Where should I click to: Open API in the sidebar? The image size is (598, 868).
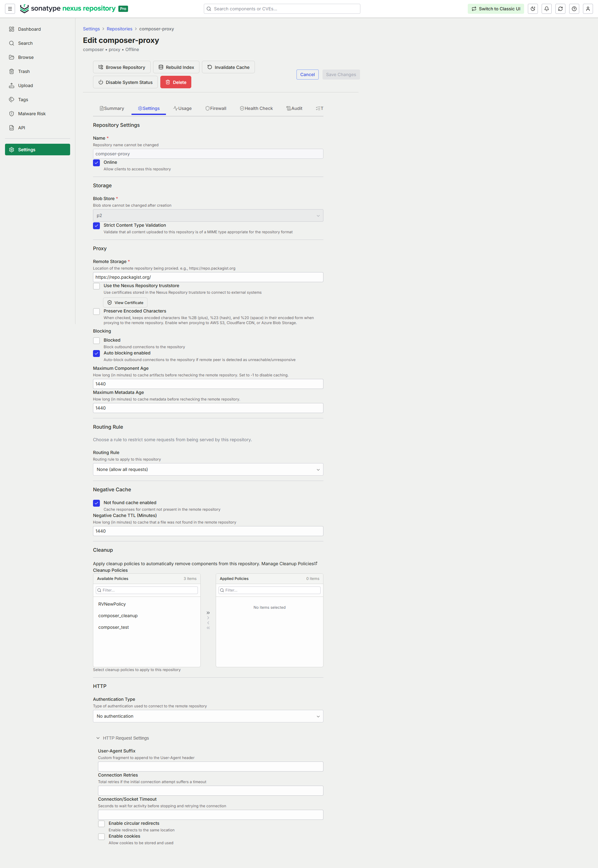click(x=38, y=128)
